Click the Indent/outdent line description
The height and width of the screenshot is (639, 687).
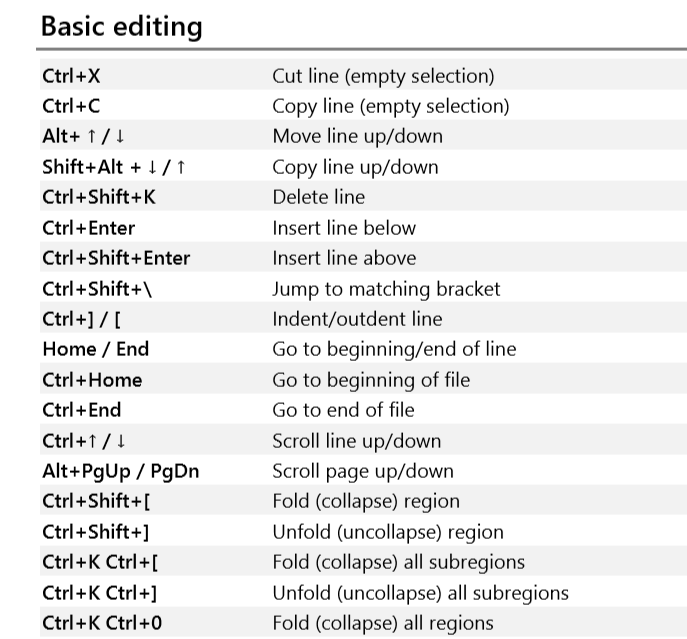pyautogui.click(x=358, y=319)
